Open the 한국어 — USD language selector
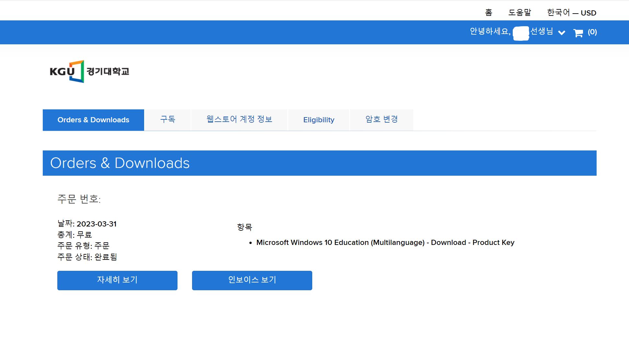Screen dimensions: 629x364 click(x=571, y=13)
